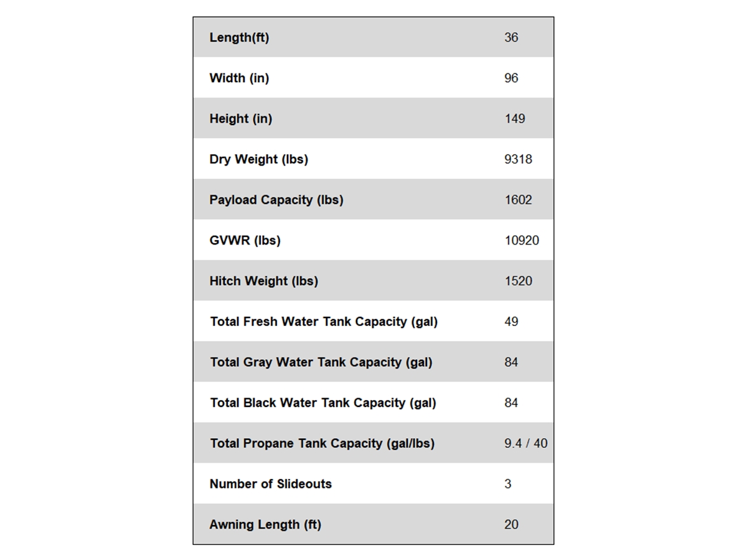This screenshot has height=560, width=747.
Task: Select Total Fresh Water Tank Capacity label
Action: tap(324, 322)
